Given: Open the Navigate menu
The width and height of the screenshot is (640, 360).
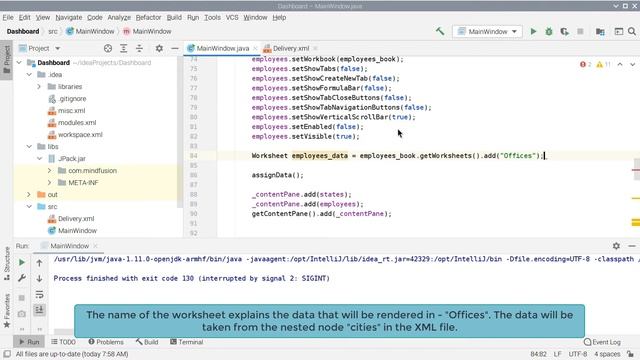Looking at the screenshot, I should coord(69,18).
